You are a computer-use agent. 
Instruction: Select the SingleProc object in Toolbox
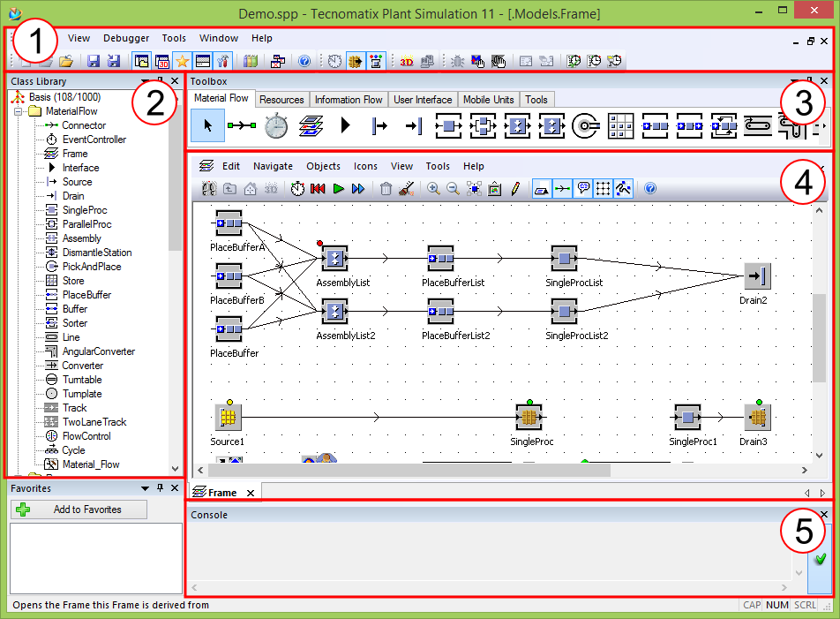[x=448, y=126]
